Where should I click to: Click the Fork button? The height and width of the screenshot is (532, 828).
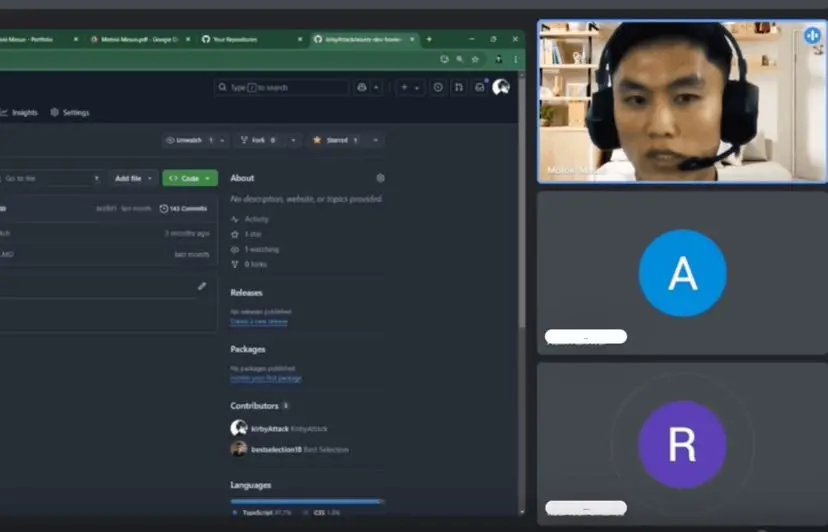click(259, 140)
